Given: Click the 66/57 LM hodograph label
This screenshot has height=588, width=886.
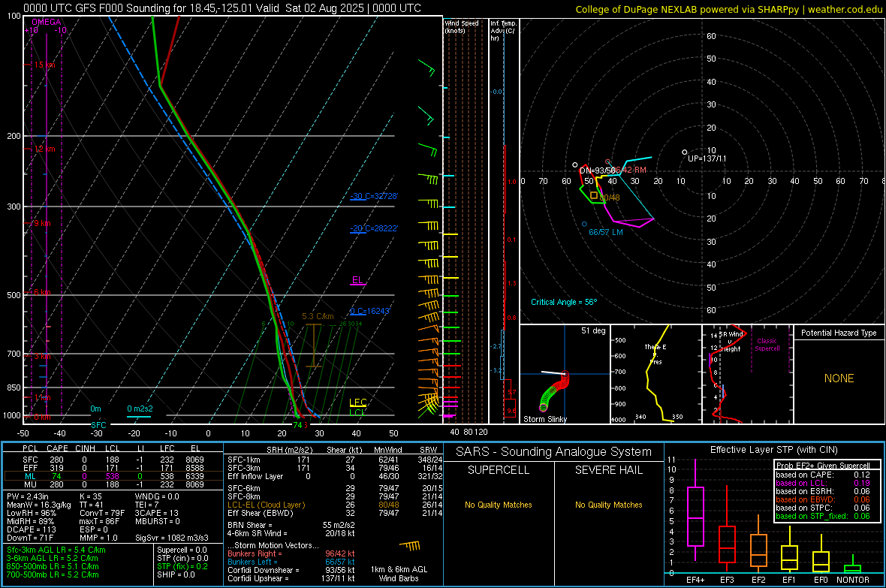Looking at the screenshot, I should coord(606,232).
